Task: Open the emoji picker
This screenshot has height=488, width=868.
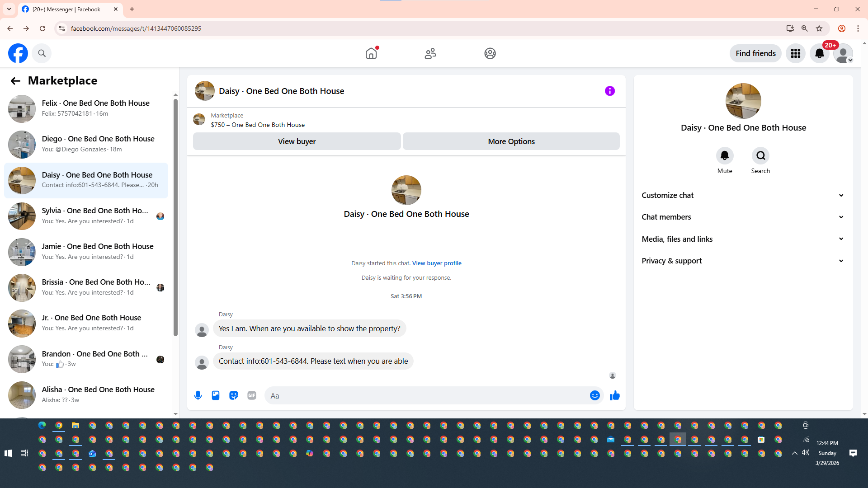Action: pyautogui.click(x=595, y=396)
